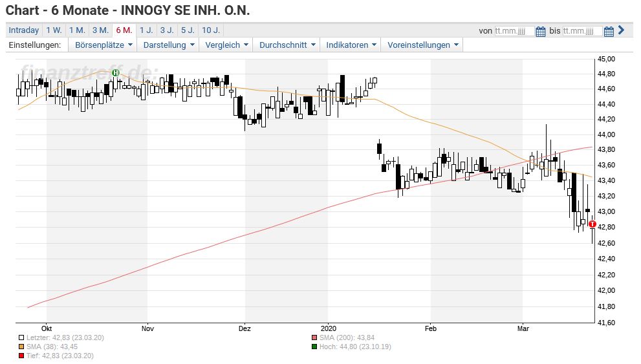This screenshot has width=641, height=364.
Task: Expand the Börsenplätze dropdown
Action: [104, 45]
